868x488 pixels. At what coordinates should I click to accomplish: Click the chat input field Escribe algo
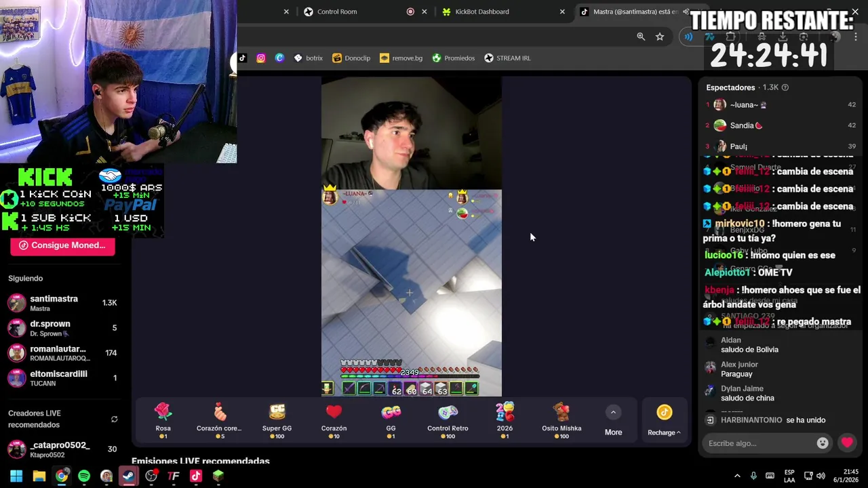click(759, 443)
